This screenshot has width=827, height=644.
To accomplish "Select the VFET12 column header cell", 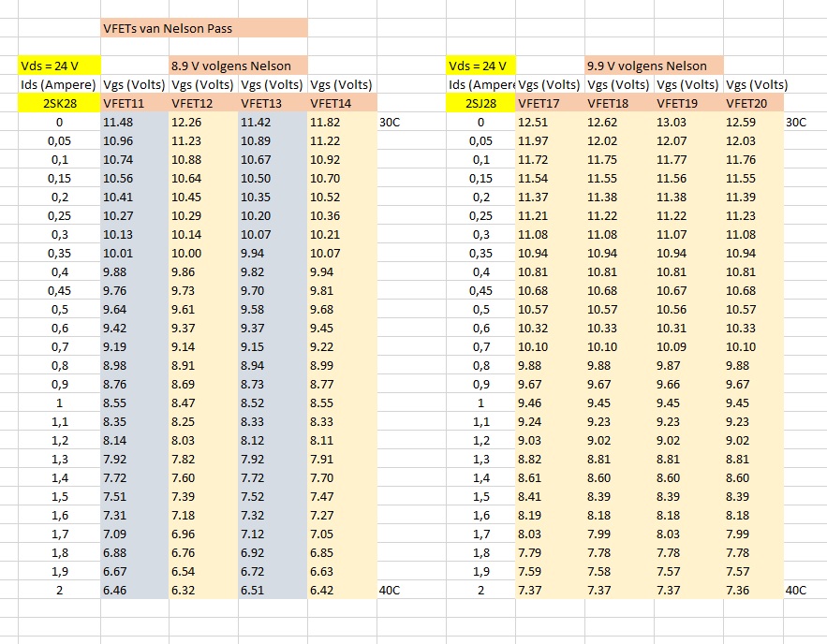I will tap(203, 103).
